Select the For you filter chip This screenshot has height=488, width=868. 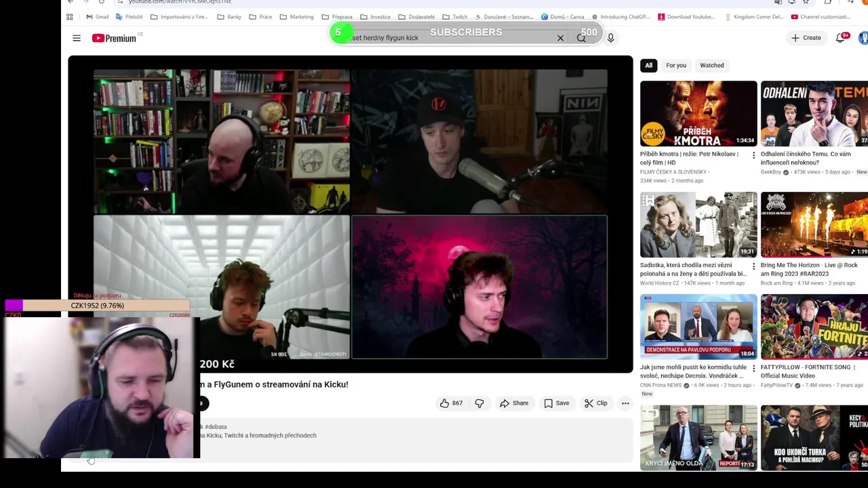point(676,65)
